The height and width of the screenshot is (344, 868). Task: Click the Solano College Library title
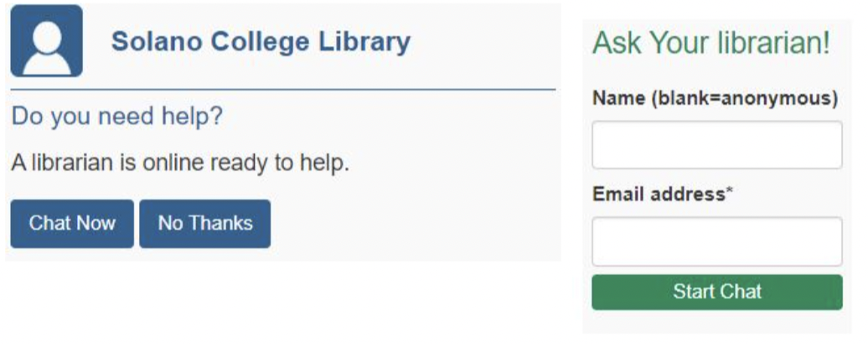[261, 41]
